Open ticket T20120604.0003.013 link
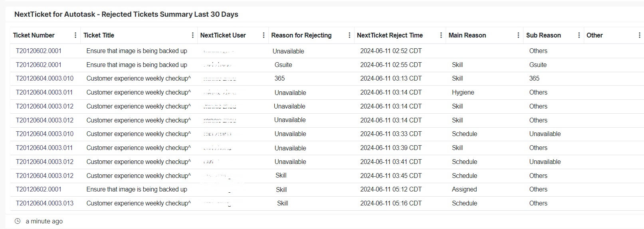644x229 pixels. [x=45, y=203]
